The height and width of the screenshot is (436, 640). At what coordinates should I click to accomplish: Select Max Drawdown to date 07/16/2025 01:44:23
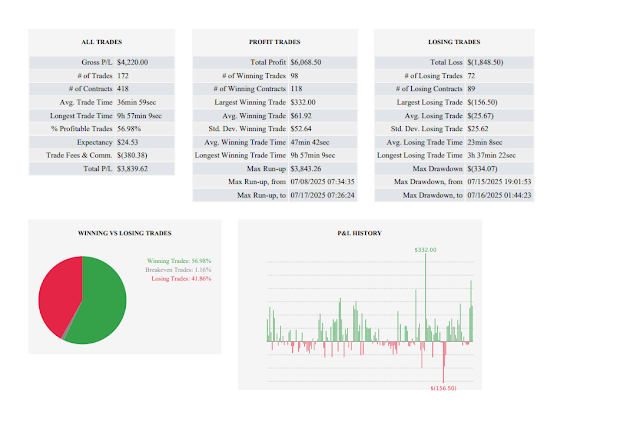tap(499, 195)
